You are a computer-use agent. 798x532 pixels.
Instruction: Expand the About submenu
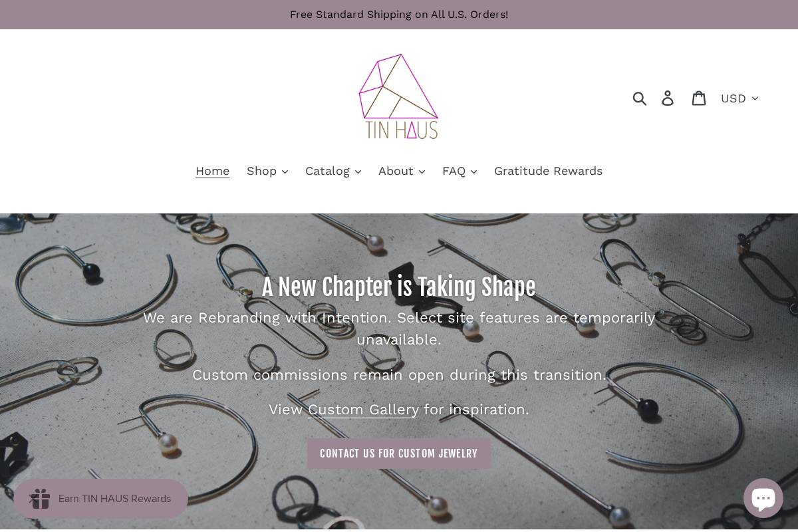402,171
